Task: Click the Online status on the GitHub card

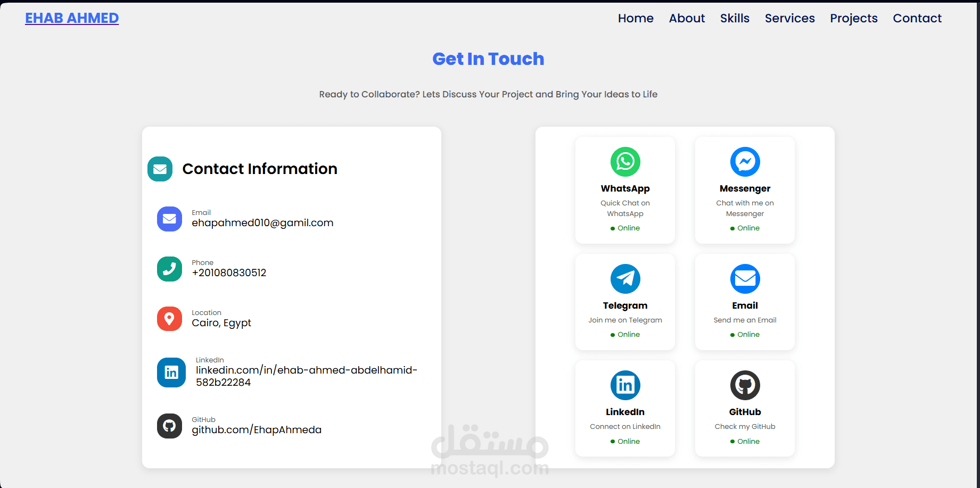Action: (x=745, y=441)
